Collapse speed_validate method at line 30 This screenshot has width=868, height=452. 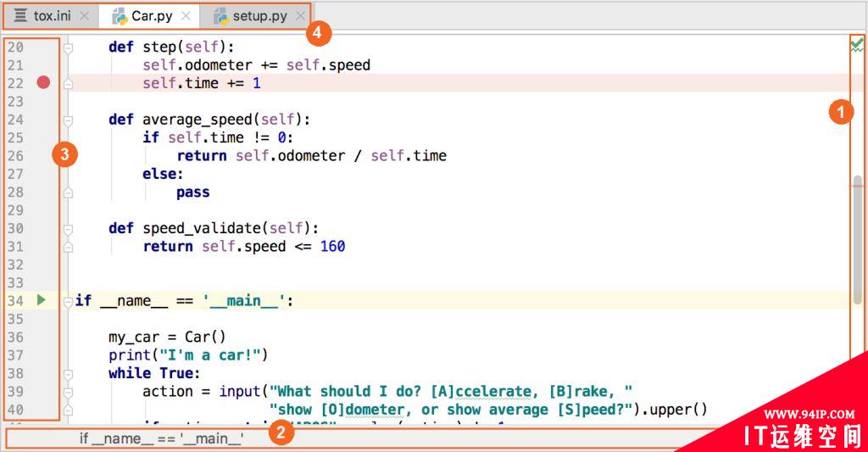click(68, 229)
